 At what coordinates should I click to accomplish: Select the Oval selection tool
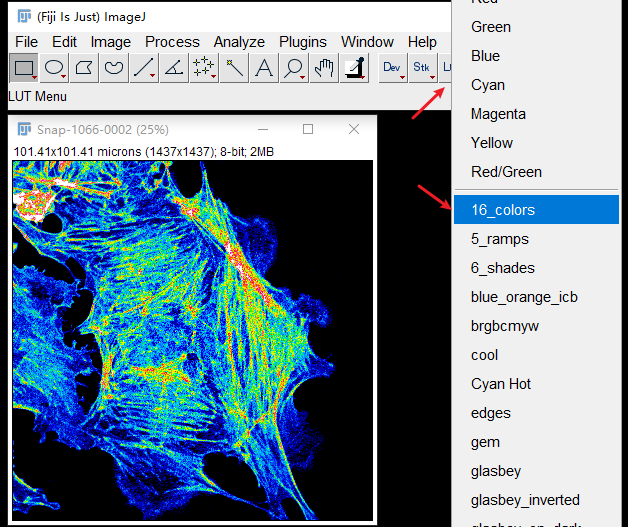(x=54, y=68)
